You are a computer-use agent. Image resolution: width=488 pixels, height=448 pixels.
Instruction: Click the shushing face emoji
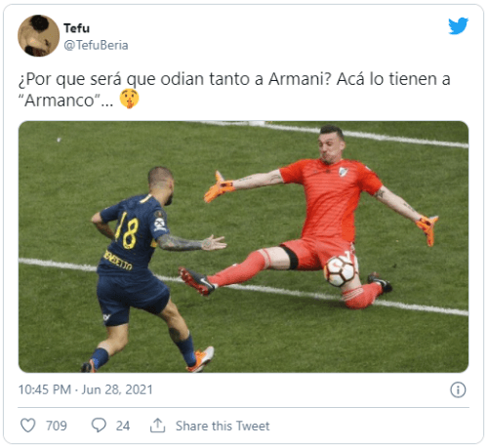click(129, 99)
